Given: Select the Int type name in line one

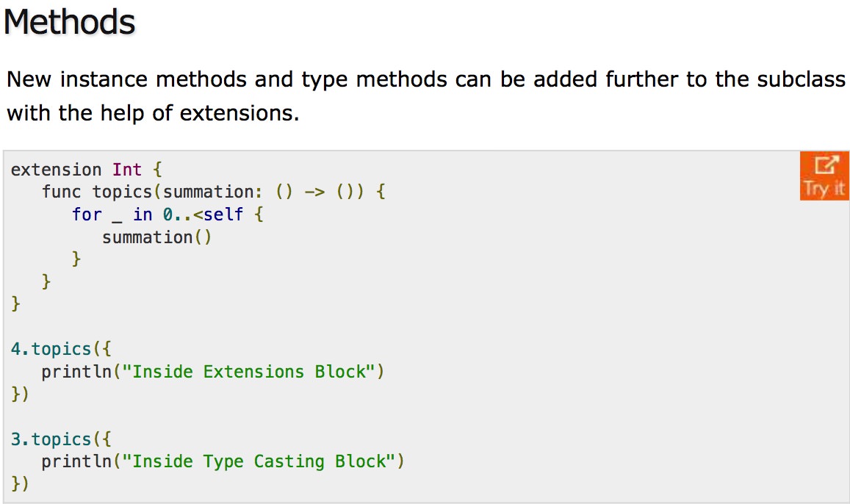Looking at the screenshot, I should coord(127,169).
